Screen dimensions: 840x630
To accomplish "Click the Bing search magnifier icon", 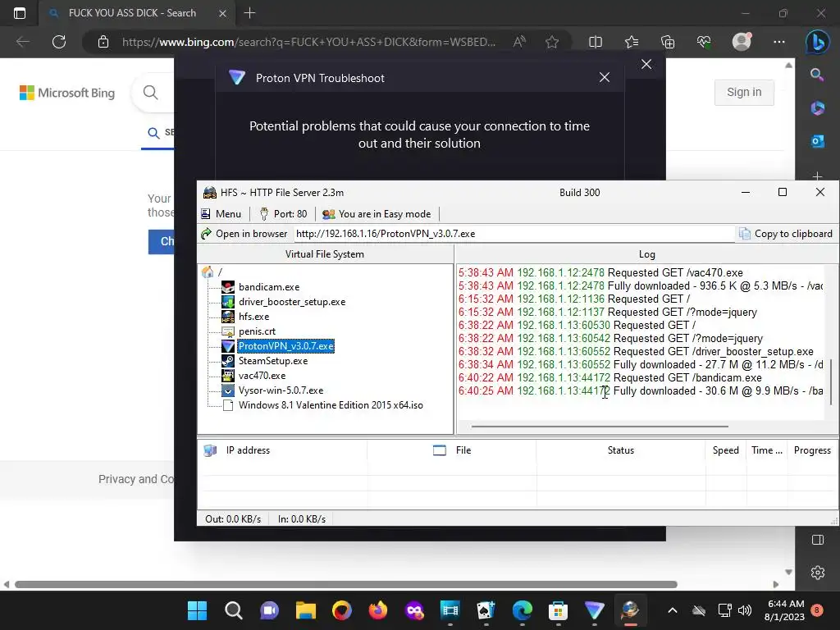I will click(x=151, y=93).
